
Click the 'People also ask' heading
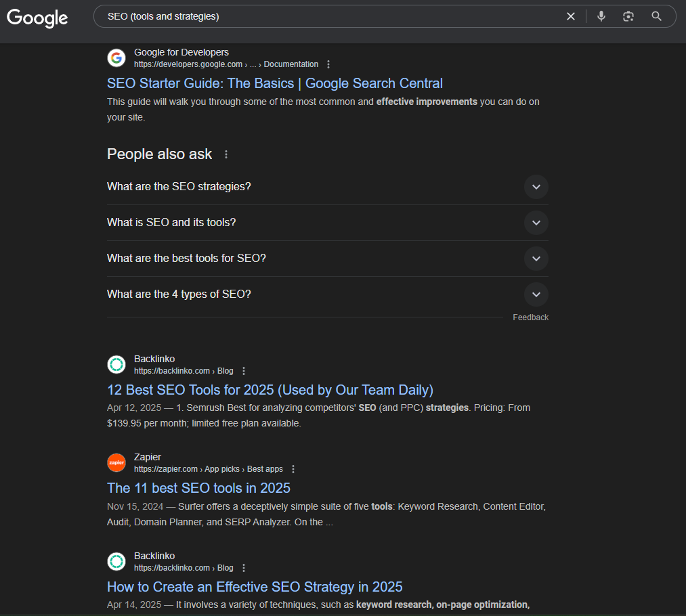pyautogui.click(x=159, y=154)
